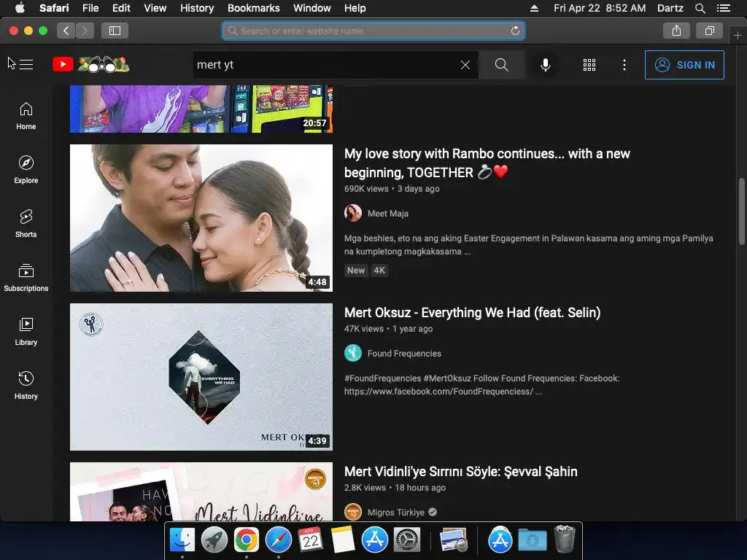The image size is (747, 560).
Task: Go back in Safari
Action: [x=66, y=31]
